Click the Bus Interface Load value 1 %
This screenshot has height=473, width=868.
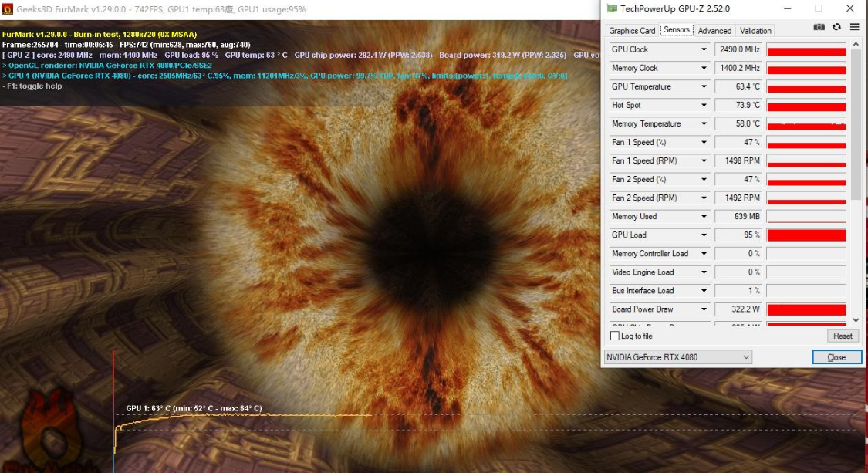(x=738, y=291)
